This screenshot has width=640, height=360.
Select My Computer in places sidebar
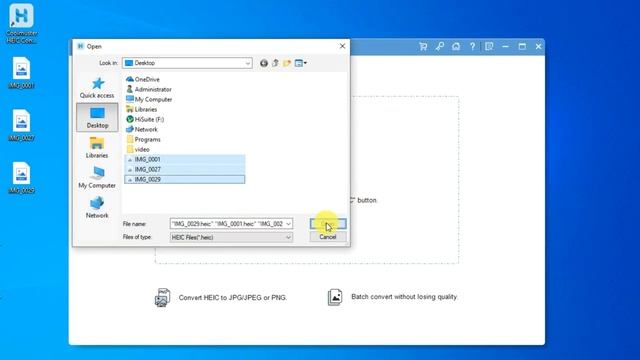[97, 178]
